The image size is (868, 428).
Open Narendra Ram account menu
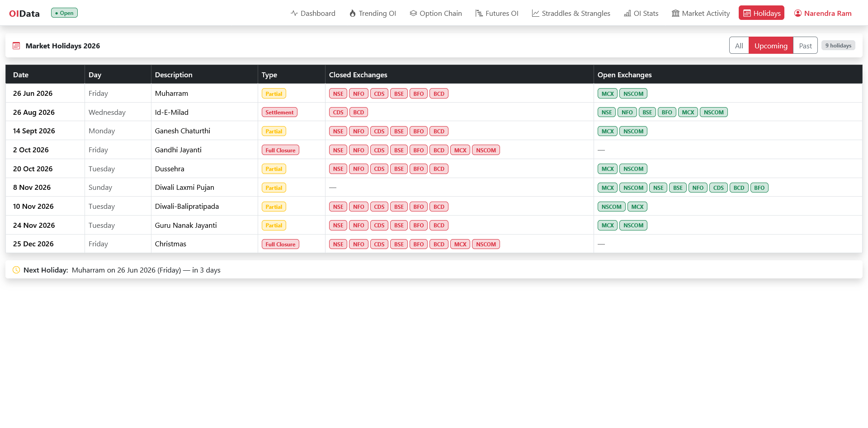point(823,13)
